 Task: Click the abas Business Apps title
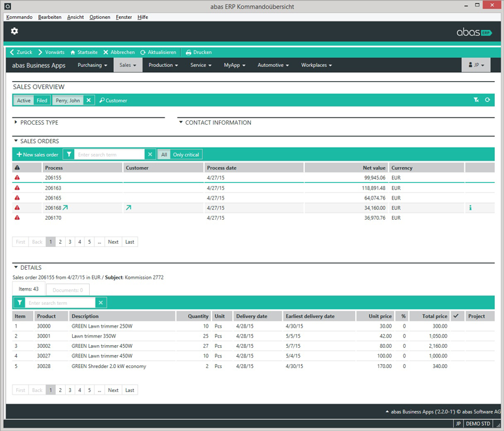coord(38,65)
